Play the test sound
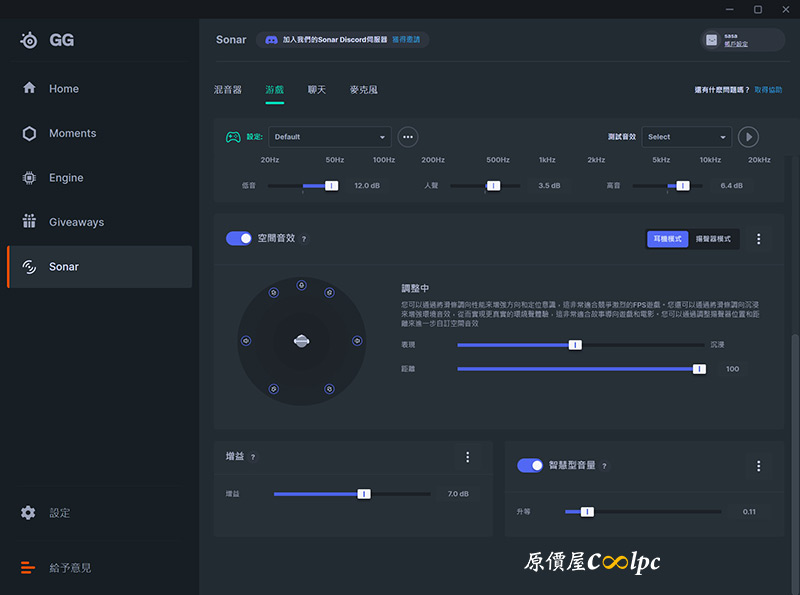The image size is (800, 595). [x=748, y=137]
